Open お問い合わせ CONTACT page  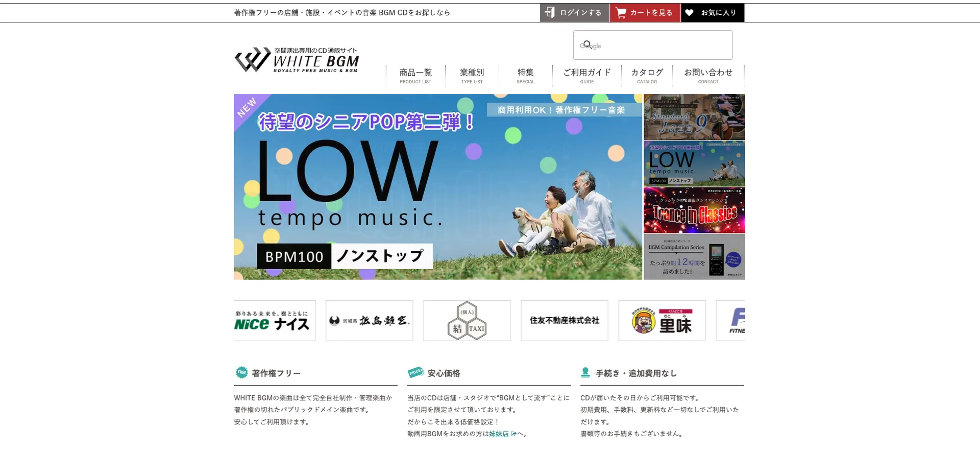[x=708, y=76]
